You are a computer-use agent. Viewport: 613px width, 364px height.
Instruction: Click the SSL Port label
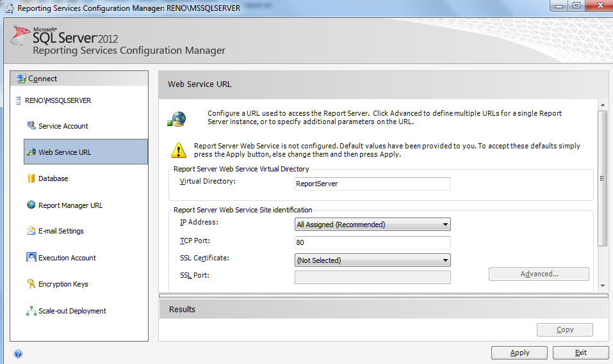click(x=194, y=275)
